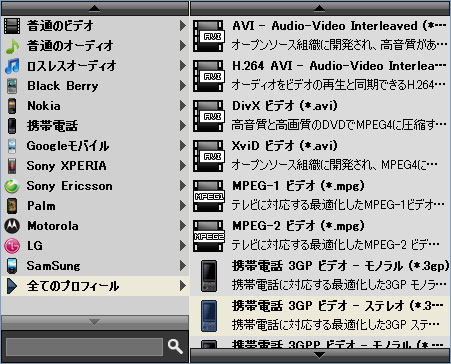
Task: Expand the Black Berry submenu arrow
Action: click(182, 86)
